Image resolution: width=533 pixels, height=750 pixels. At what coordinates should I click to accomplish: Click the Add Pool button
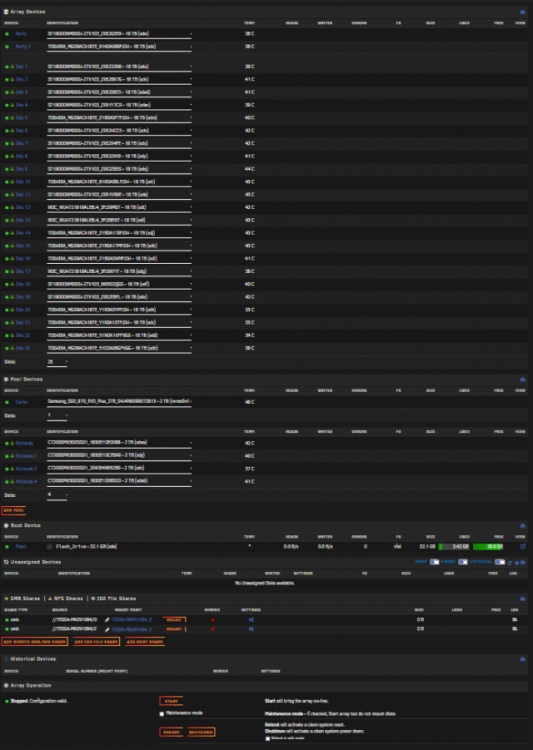(x=13, y=511)
